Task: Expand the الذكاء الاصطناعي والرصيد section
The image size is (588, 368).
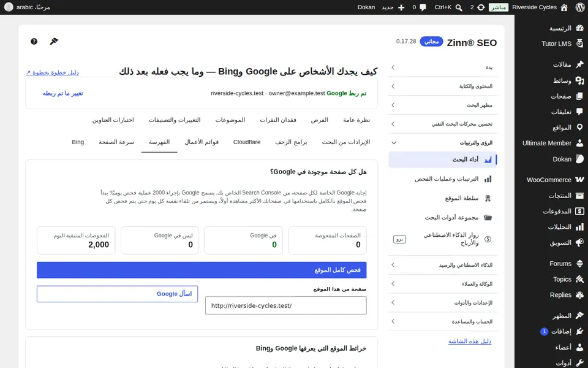Action: [x=443, y=265]
